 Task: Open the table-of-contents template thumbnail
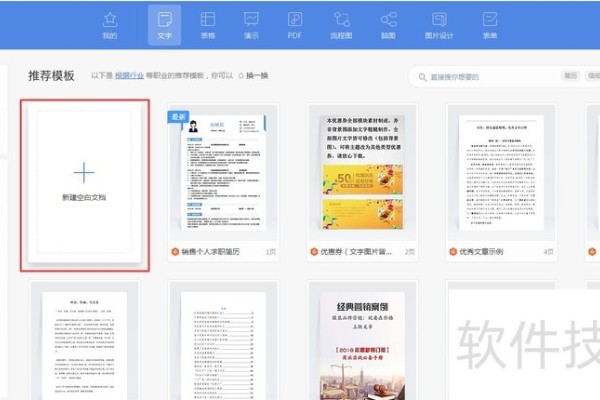coord(223,341)
